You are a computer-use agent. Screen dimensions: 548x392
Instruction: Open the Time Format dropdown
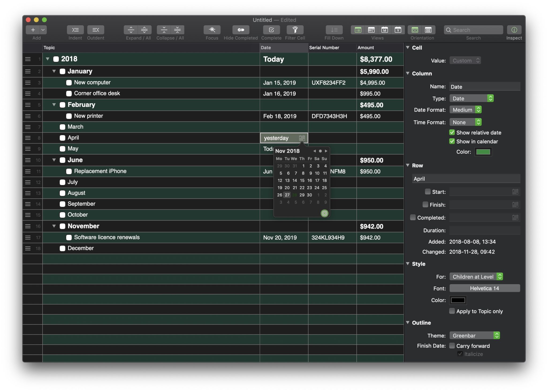coord(465,122)
